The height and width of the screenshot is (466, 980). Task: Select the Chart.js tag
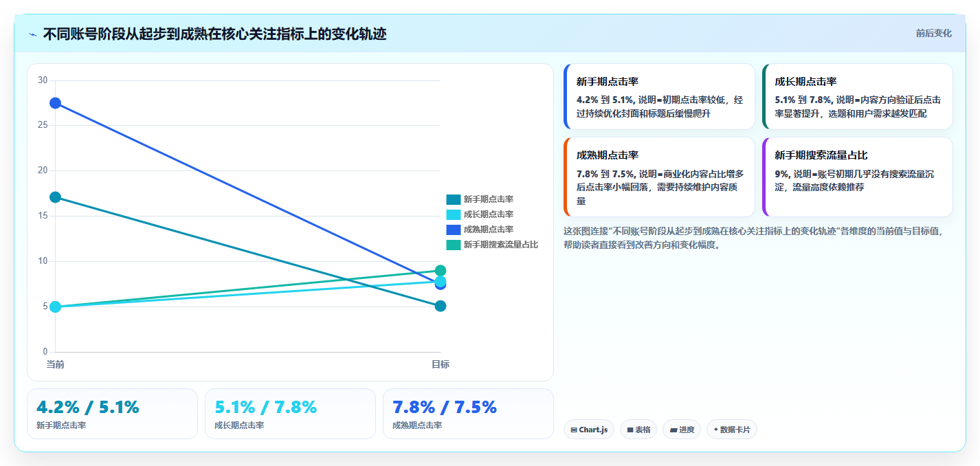[x=589, y=430]
